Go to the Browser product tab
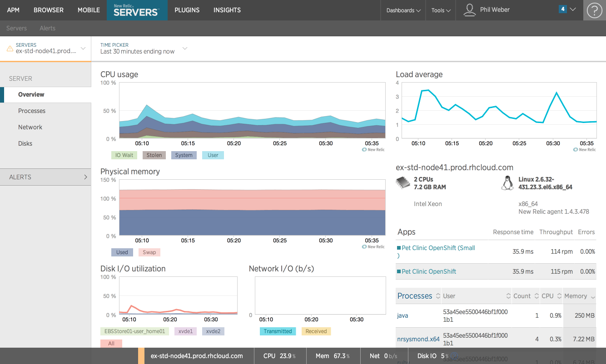This screenshot has width=606, height=364. (49, 10)
